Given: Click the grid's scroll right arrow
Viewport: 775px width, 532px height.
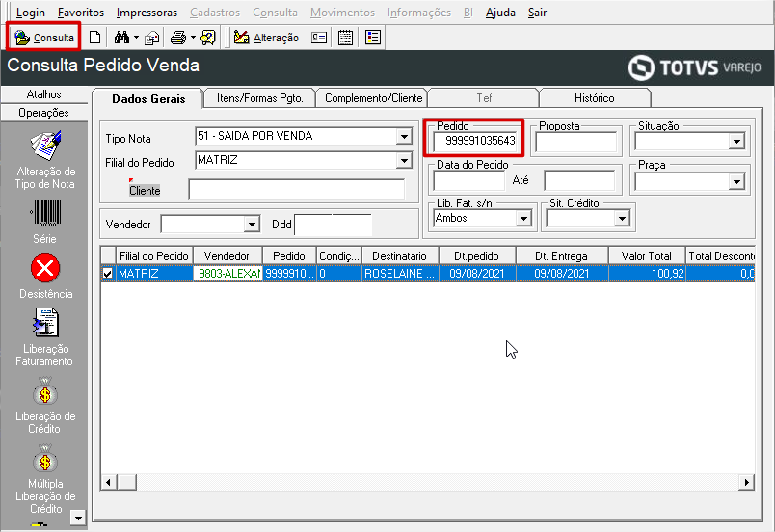Looking at the screenshot, I should (x=746, y=482).
